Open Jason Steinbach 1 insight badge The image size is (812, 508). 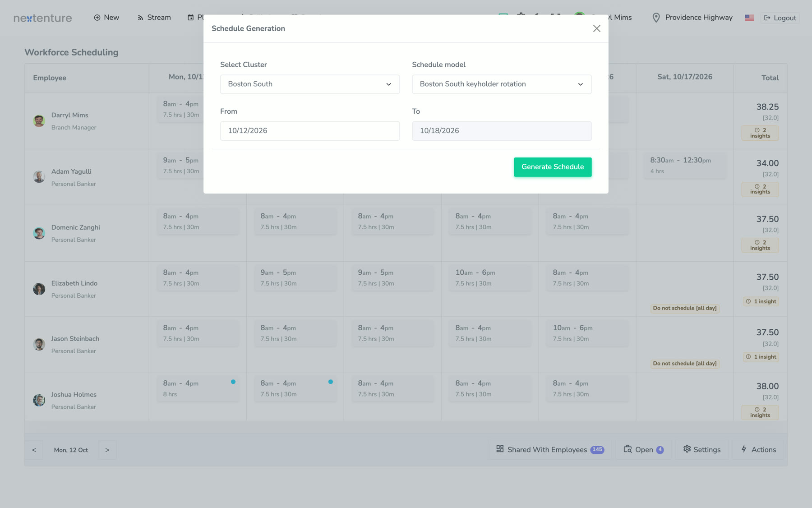click(761, 357)
